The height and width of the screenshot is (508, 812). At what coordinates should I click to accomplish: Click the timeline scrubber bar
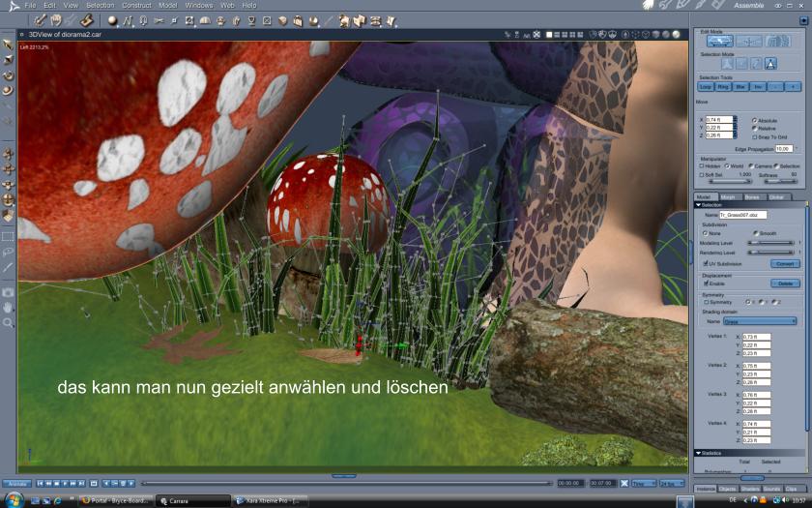(x=346, y=483)
